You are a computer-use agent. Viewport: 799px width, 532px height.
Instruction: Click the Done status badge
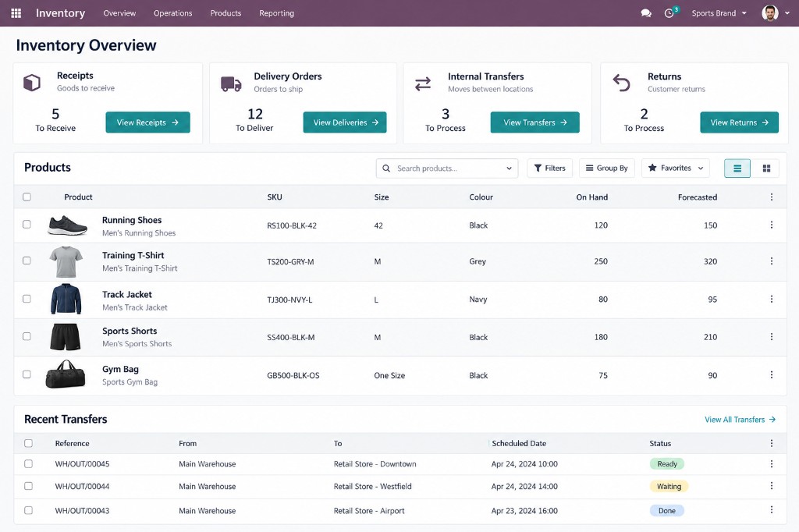tap(667, 511)
